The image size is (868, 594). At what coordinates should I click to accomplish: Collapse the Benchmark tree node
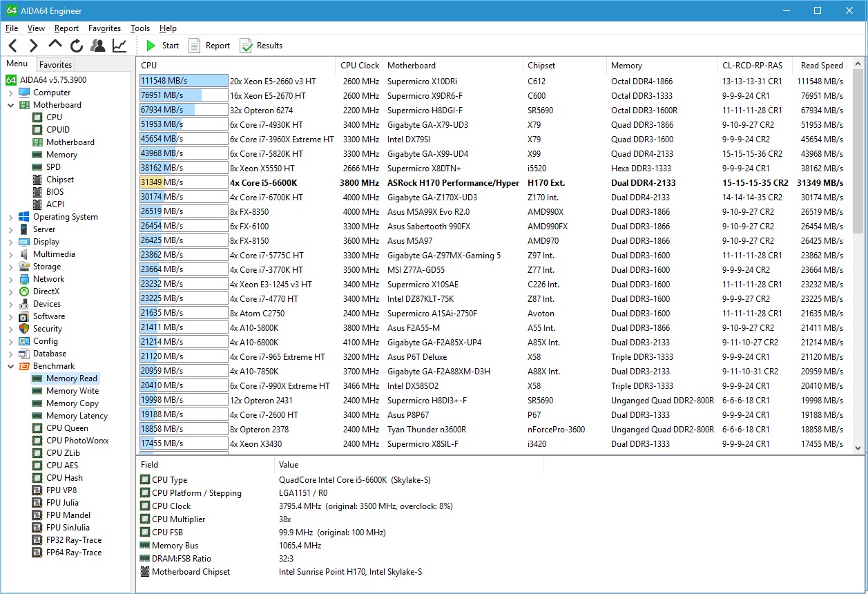coord(10,366)
